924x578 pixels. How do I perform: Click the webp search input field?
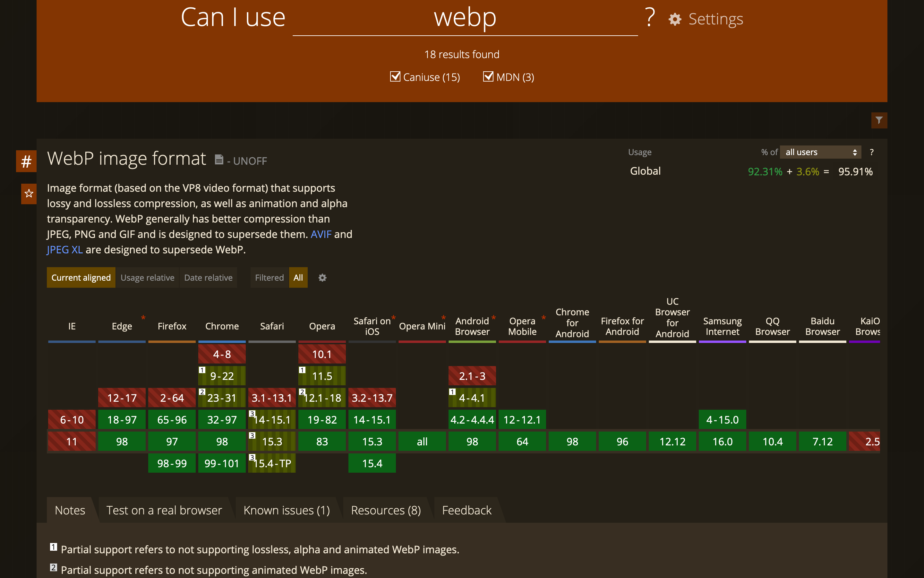[465, 18]
